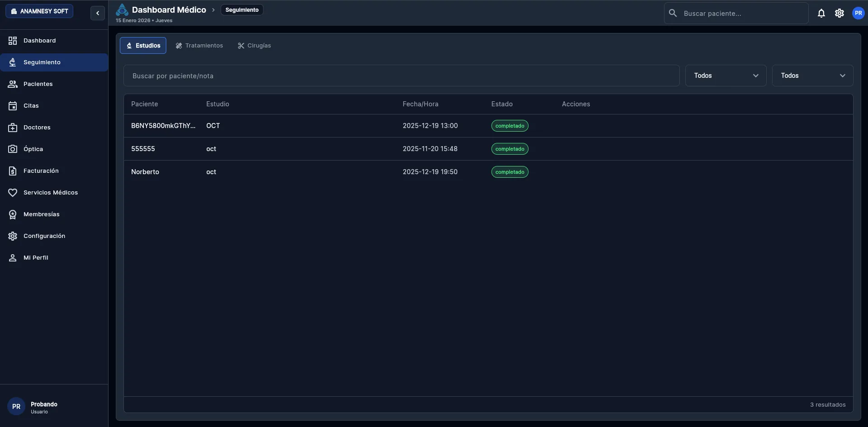This screenshot has width=868, height=427.
Task: Select patient row B6NY5800mkGThY
Action: (x=488, y=126)
